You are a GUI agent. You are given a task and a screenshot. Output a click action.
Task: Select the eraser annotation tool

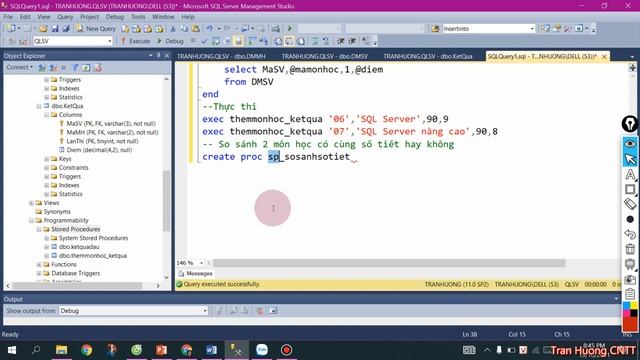pos(630,204)
